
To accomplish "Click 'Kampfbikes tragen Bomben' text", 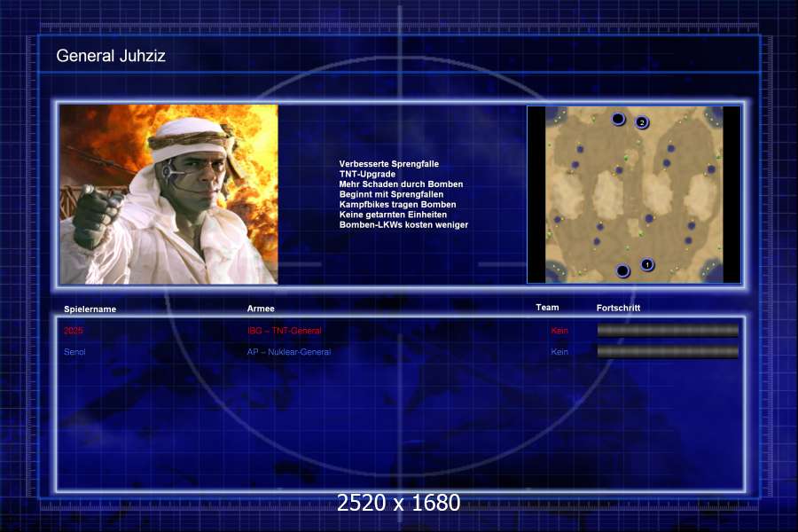I will coord(397,205).
